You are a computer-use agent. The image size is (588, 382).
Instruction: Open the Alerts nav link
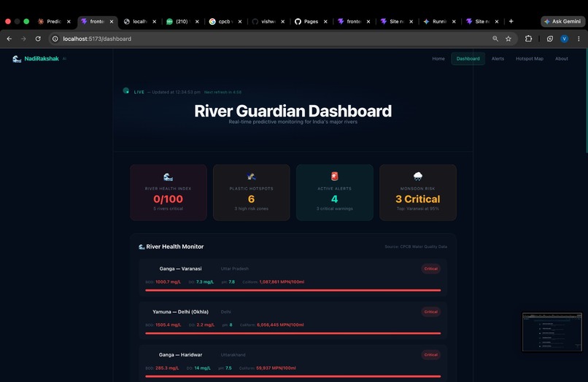point(498,59)
